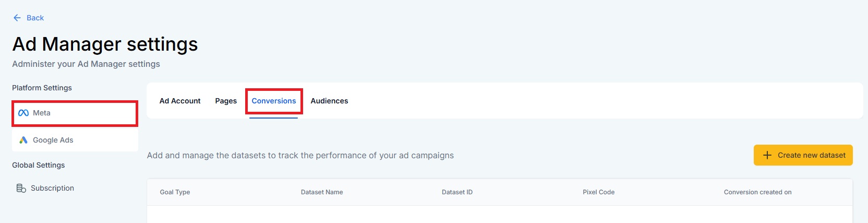The width and height of the screenshot is (868, 223).
Task: Open Google Ads platform settings
Action: click(53, 140)
